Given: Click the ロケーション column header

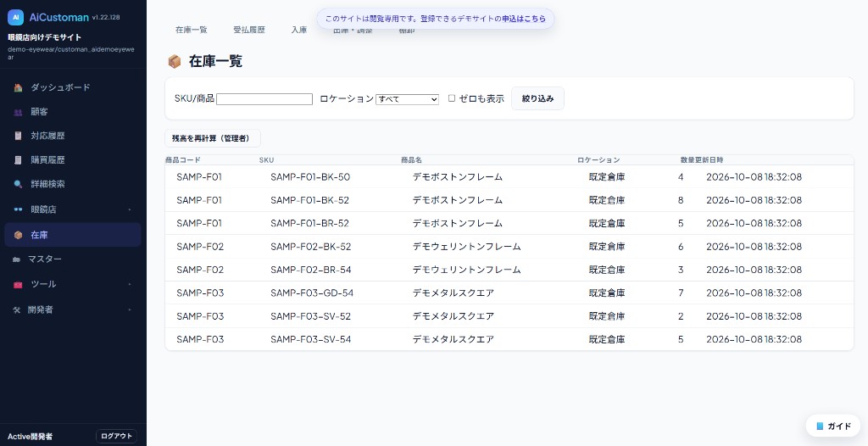Looking at the screenshot, I should point(598,160).
